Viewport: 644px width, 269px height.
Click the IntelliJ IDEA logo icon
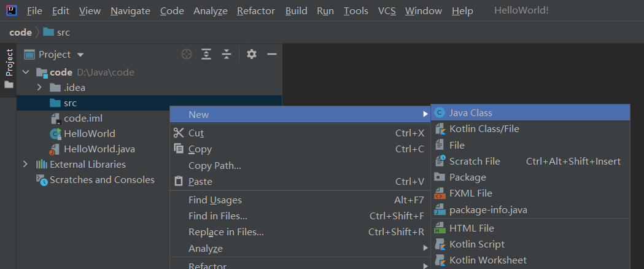point(12,10)
